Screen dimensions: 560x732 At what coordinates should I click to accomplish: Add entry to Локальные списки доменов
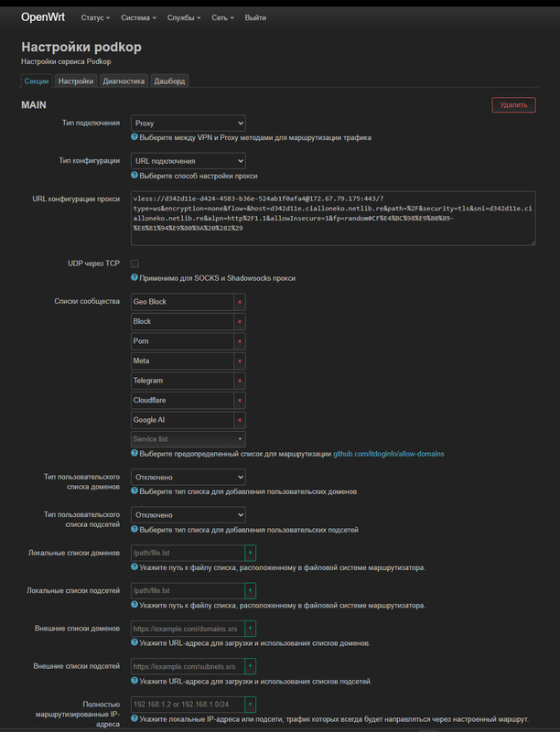click(x=250, y=553)
